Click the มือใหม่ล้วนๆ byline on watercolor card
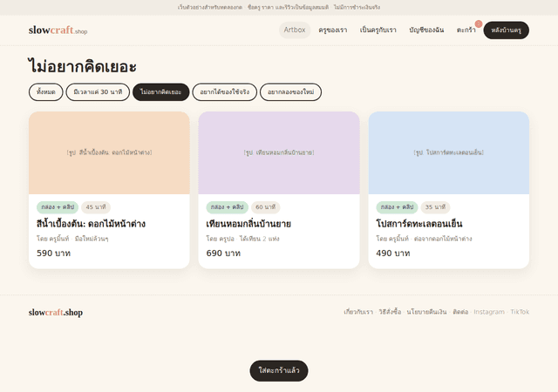 click(92, 239)
